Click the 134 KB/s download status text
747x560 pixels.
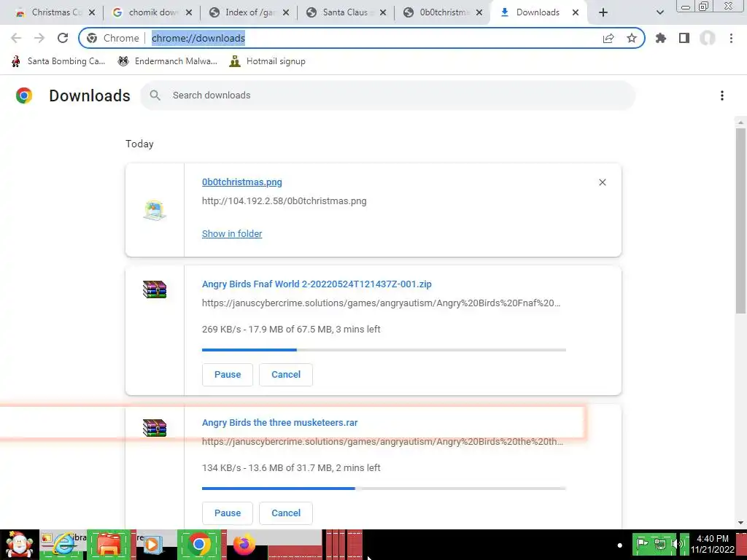pos(291,468)
